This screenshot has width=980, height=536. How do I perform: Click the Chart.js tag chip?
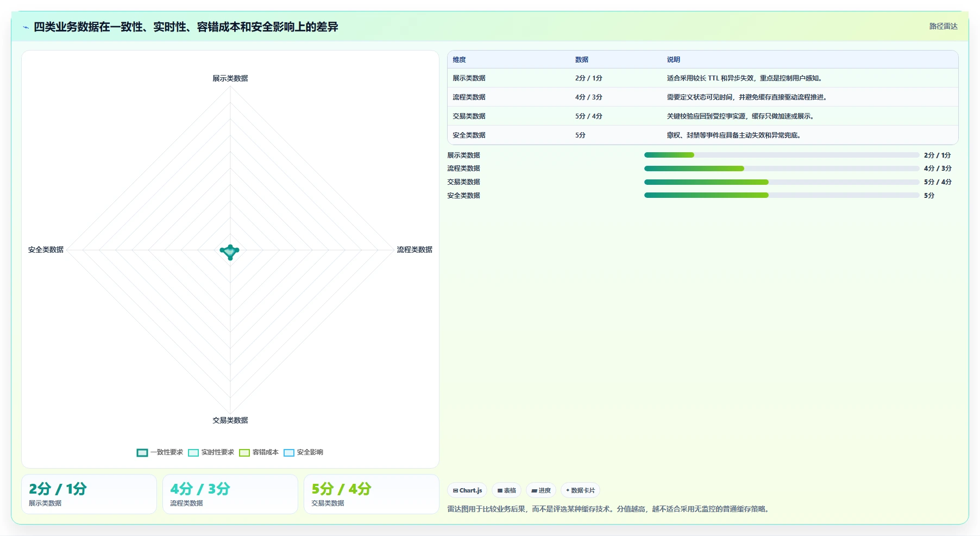click(x=467, y=490)
